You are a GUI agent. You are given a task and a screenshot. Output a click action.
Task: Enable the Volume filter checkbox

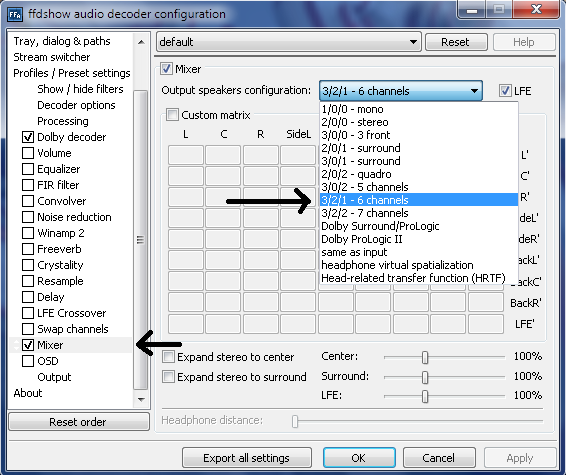click(x=28, y=153)
